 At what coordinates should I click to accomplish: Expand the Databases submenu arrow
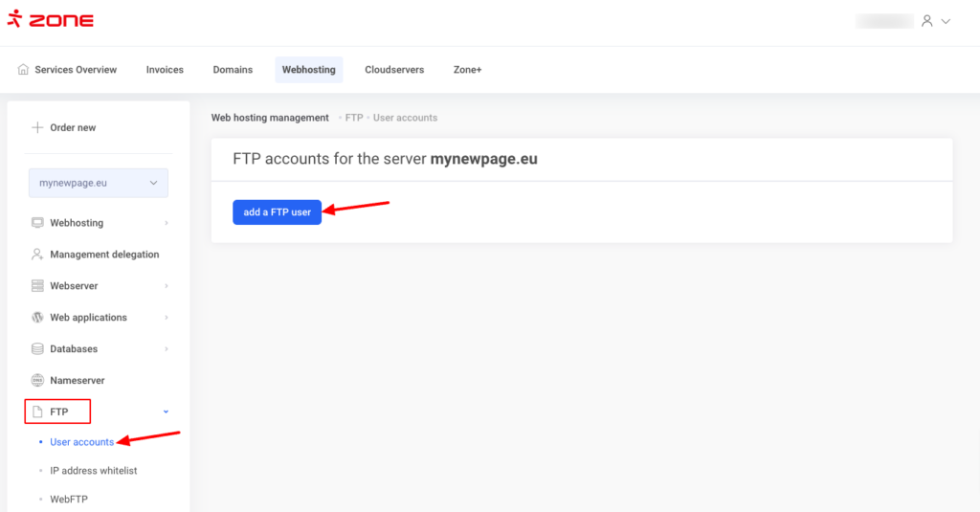pos(167,349)
